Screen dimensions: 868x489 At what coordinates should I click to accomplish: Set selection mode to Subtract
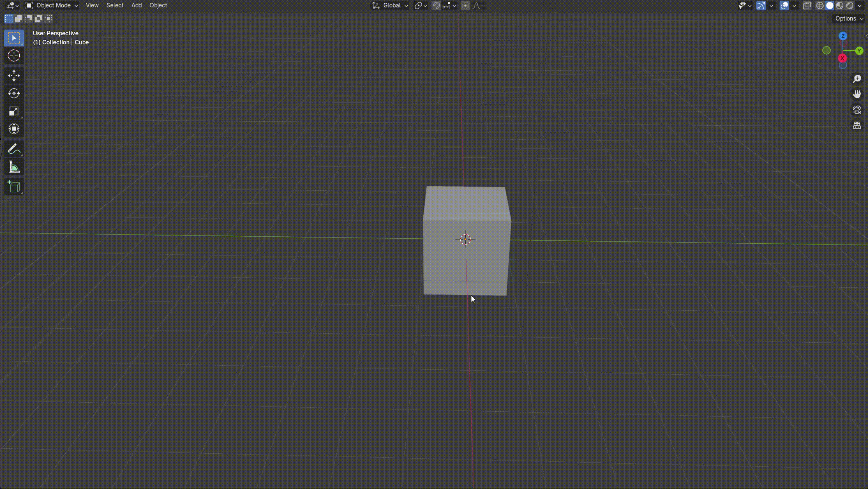29,18
